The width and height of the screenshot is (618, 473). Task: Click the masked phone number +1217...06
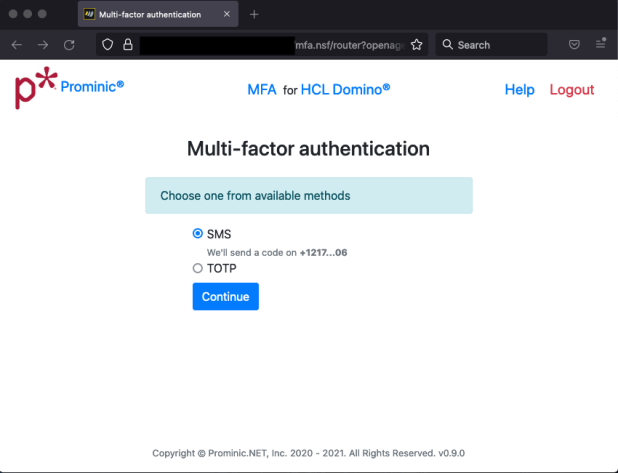323,253
